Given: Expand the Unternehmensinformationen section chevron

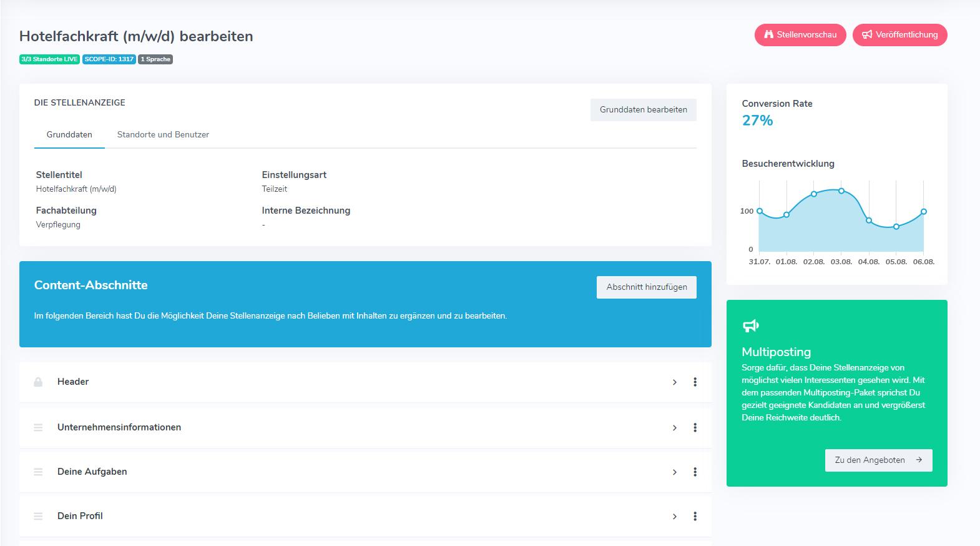Looking at the screenshot, I should (x=674, y=428).
